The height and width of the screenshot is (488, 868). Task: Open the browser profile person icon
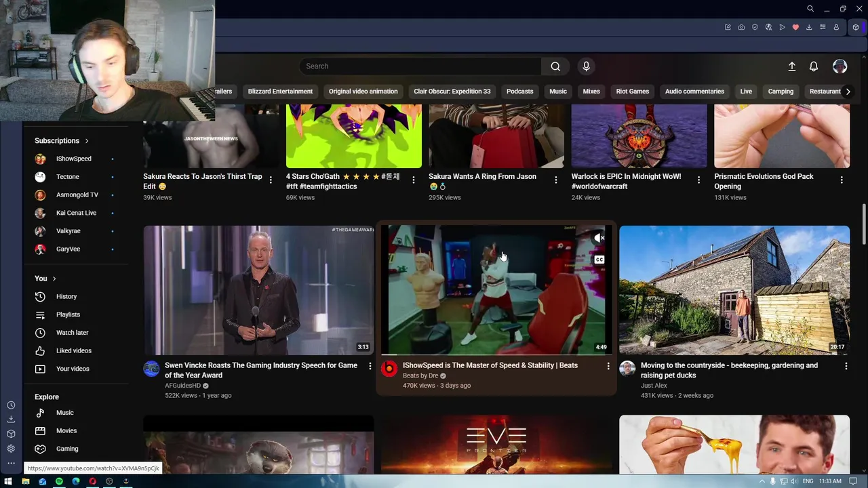(836, 27)
